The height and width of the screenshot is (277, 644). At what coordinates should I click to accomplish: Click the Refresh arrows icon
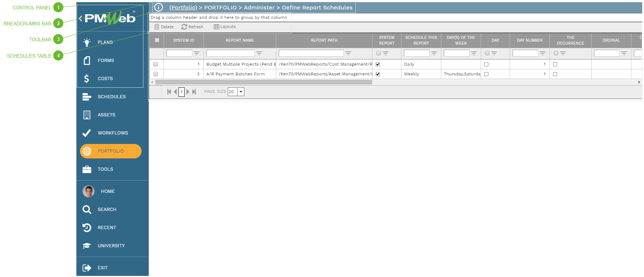tap(184, 27)
